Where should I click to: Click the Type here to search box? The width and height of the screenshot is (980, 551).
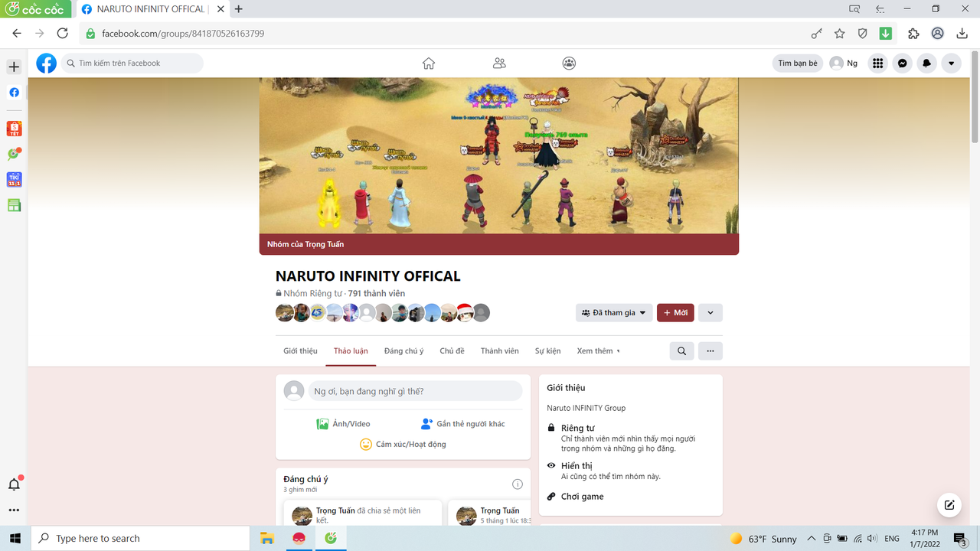[139, 539]
